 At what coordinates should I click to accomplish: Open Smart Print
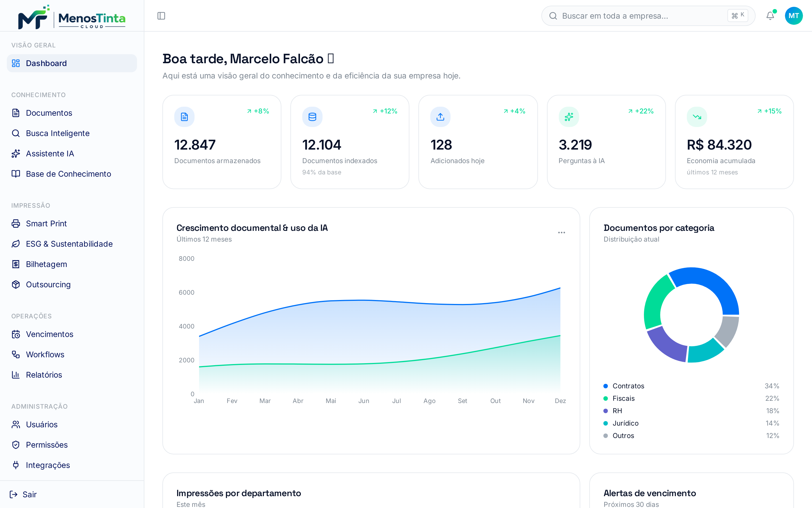point(72,224)
